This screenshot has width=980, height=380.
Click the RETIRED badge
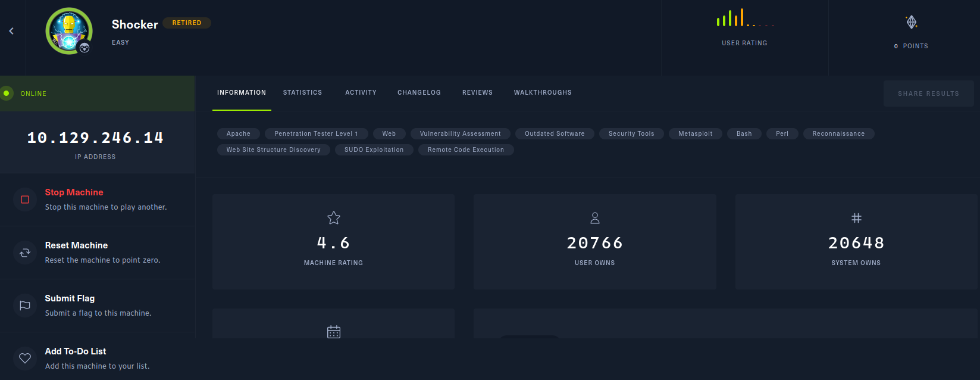coord(187,23)
